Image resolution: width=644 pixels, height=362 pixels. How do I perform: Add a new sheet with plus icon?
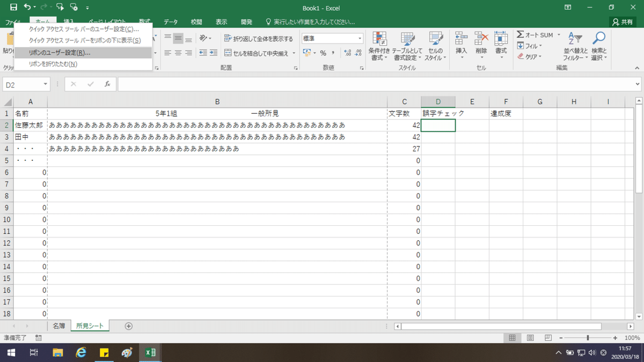click(x=128, y=326)
